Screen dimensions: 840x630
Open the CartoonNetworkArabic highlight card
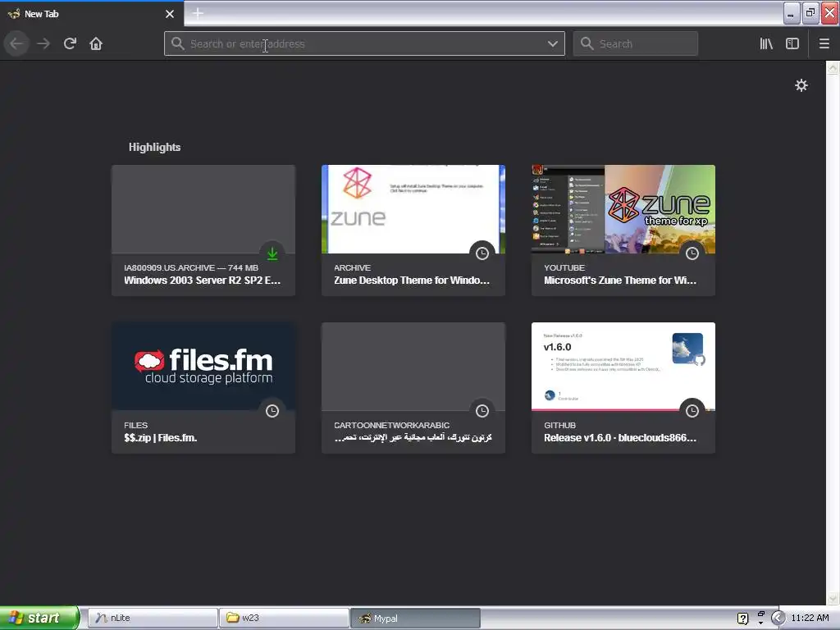pos(413,388)
